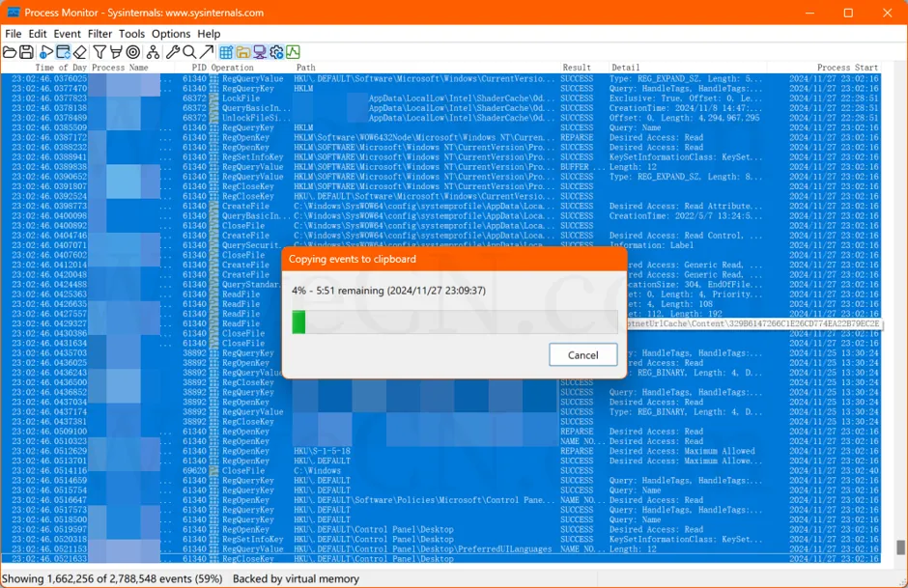908x588 pixels.
Task: Open the File menu
Action: (x=13, y=34)
